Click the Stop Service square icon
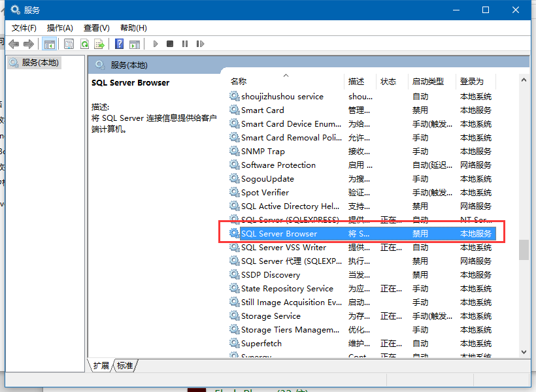536x392 pixels. coord(170,44)
